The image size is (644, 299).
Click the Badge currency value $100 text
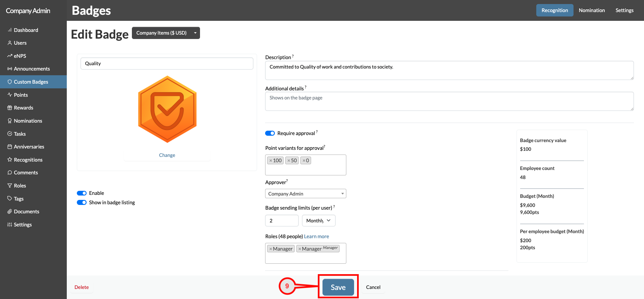[526, 149]
